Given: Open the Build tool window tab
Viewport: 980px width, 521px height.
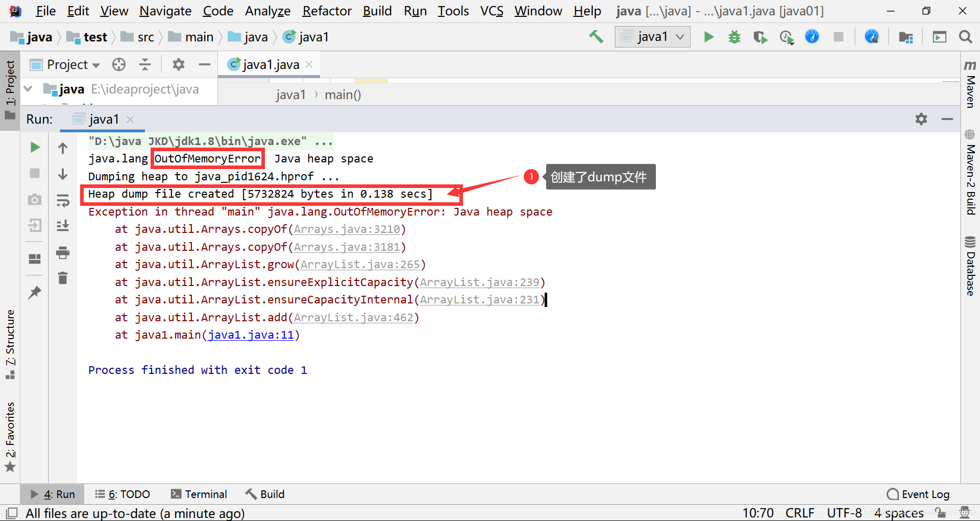Looking at the screenshot, I should (x=265, y=494).
